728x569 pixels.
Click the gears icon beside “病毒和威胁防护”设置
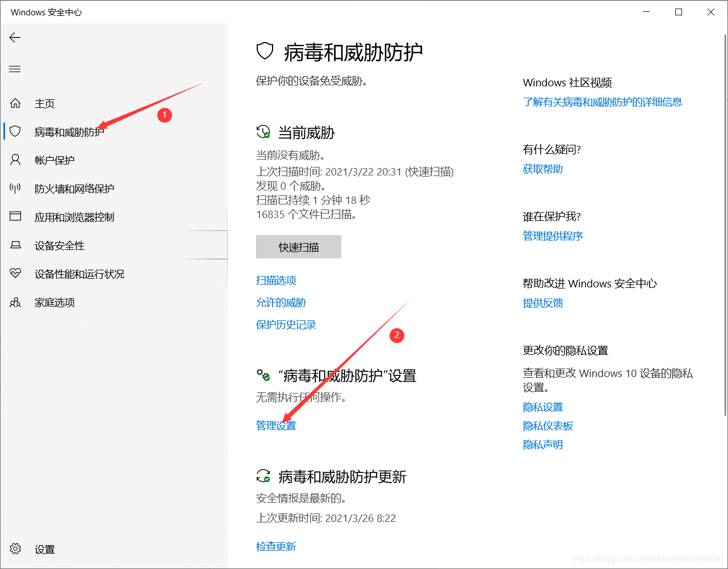[263, 375]
